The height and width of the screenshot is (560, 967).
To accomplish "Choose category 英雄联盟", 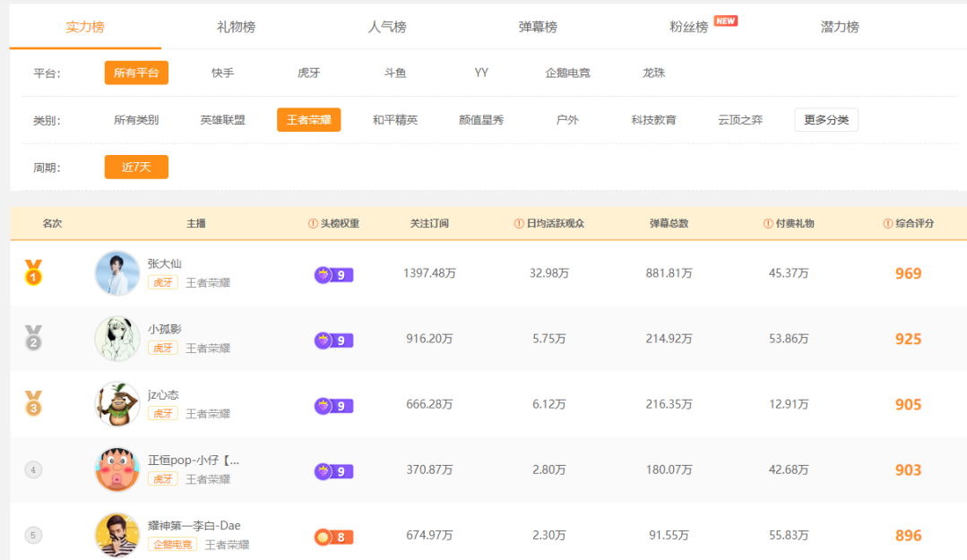I will (222, 120).
